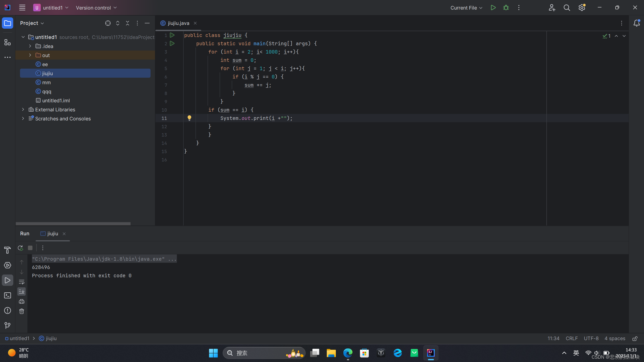Open the Terminal tool window
The image size is (644, 362).
(8, 295)
